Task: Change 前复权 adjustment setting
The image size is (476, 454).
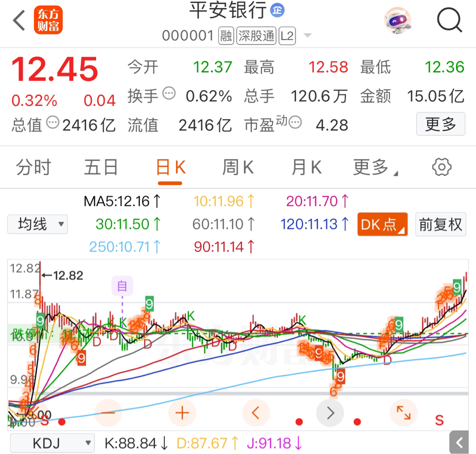Action: (441, 225)
